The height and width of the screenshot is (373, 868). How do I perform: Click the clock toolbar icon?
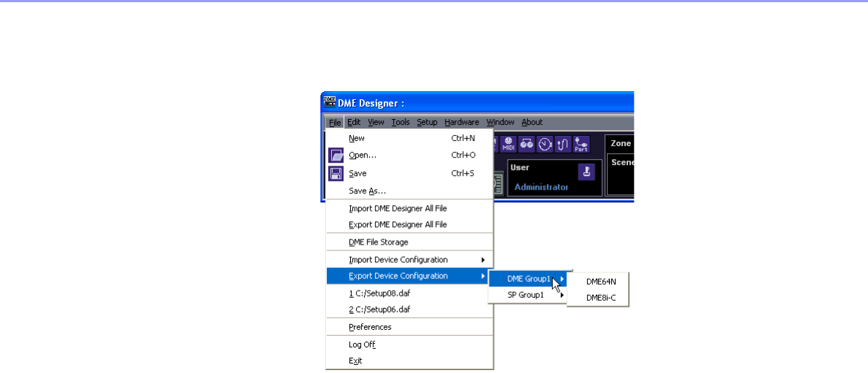coord(546,144)
